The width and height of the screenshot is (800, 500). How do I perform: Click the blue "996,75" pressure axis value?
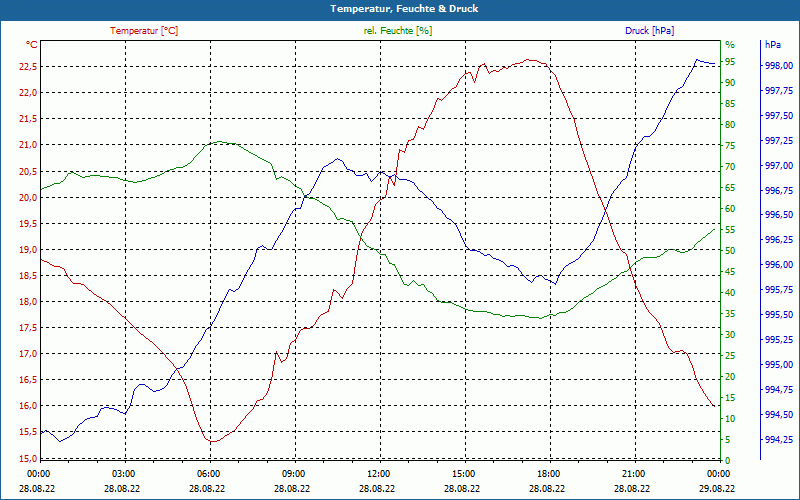click(779, 191)
